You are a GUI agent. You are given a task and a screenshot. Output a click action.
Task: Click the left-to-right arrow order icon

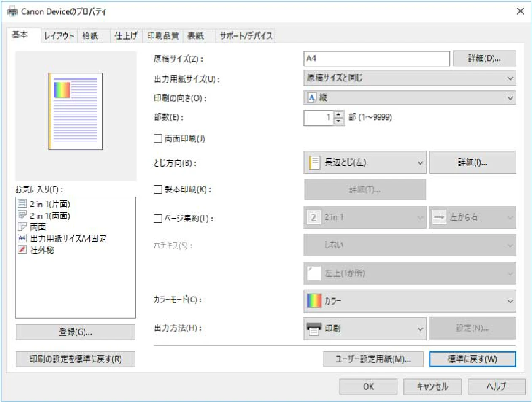[x=439, y=217]
